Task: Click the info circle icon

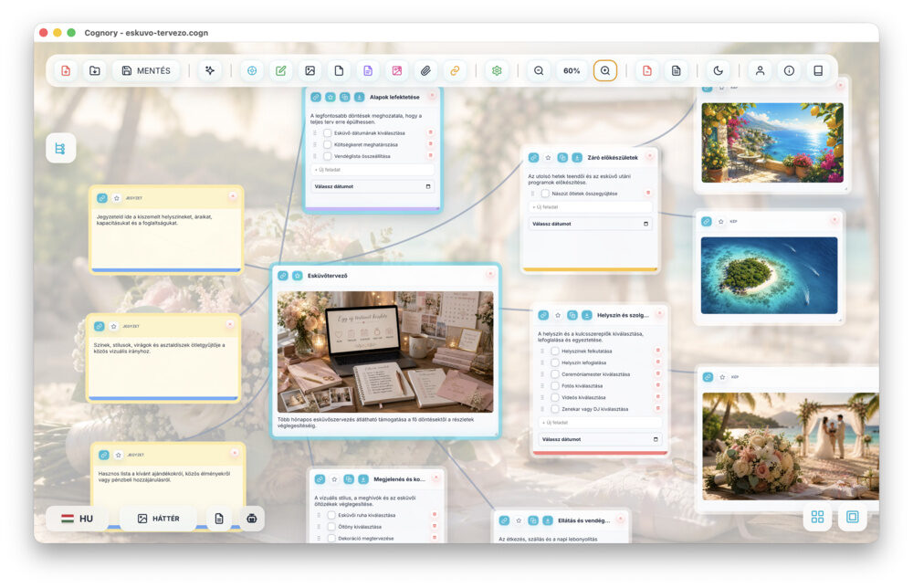Action: 789,70
